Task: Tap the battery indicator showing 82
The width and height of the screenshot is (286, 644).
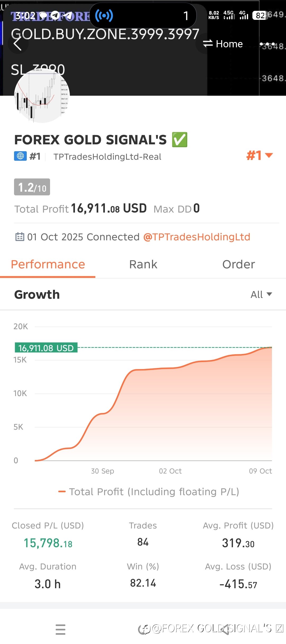Action: 260,16
